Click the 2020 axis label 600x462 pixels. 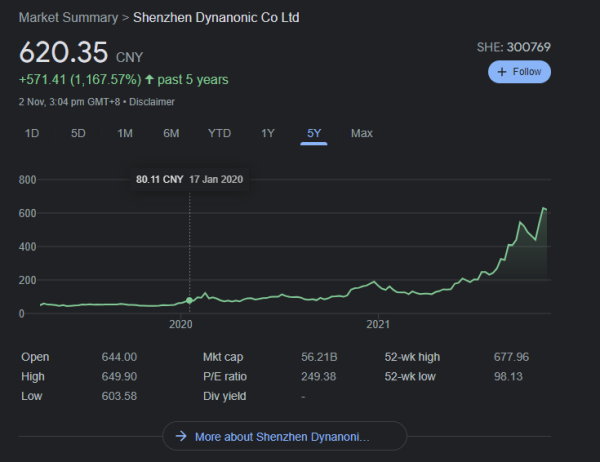(181, 325)
